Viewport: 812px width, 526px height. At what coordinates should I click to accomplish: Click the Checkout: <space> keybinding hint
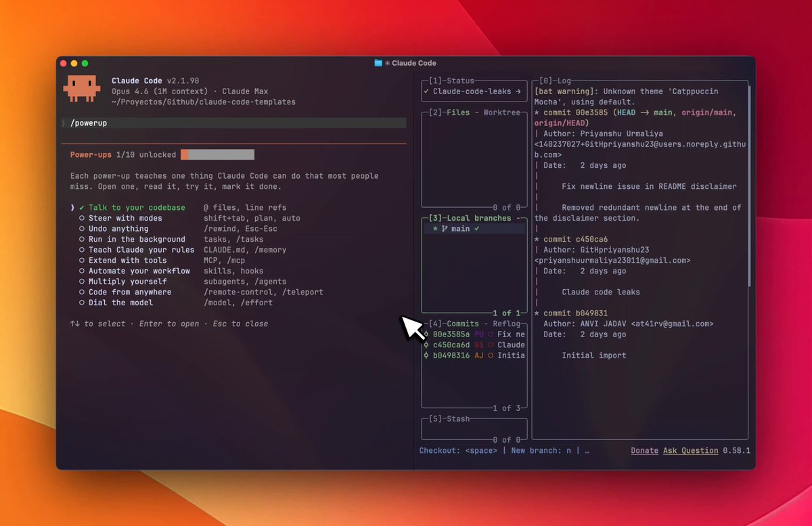tap(458, 451)
